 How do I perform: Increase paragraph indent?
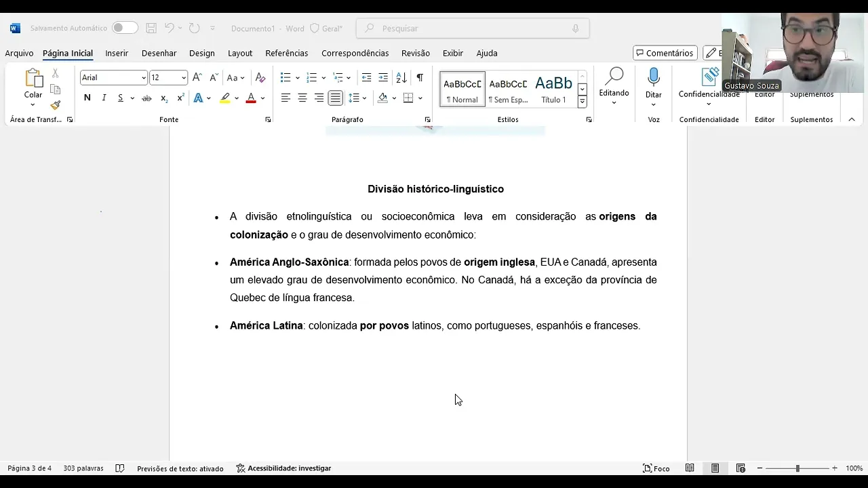pyautogui.click(x=383, y=77)
